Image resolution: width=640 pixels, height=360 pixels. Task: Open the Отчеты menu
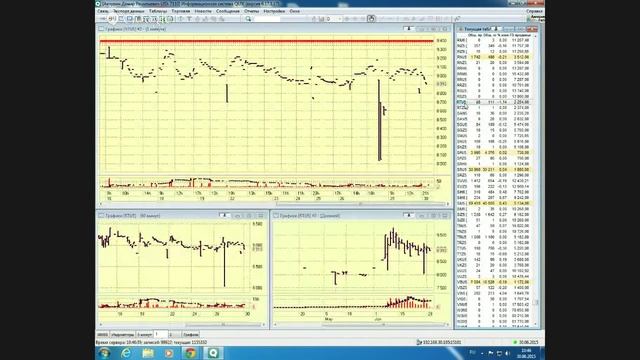coord(252,11)
